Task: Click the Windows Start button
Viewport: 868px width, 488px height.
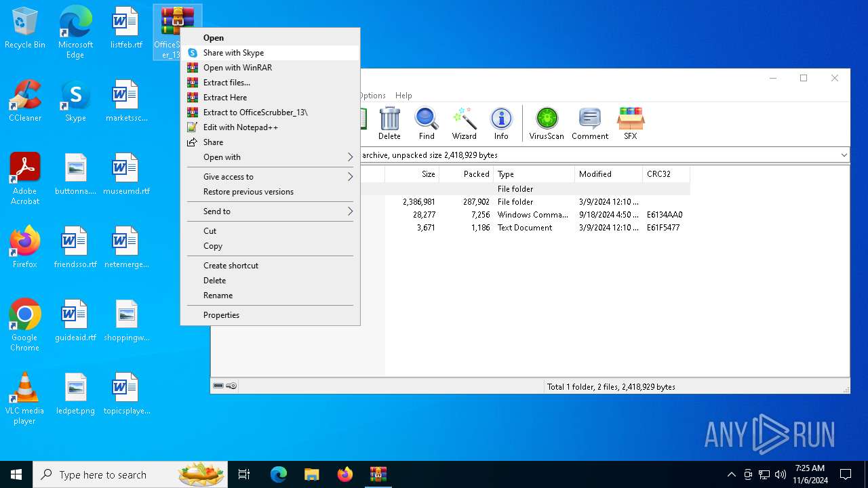Action: coord(16,474)
